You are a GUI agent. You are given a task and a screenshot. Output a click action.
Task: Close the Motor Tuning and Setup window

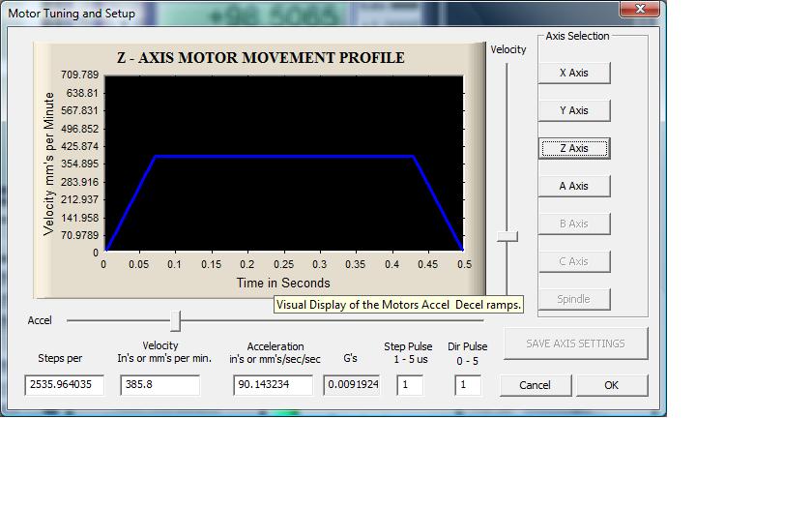[639, 10]
